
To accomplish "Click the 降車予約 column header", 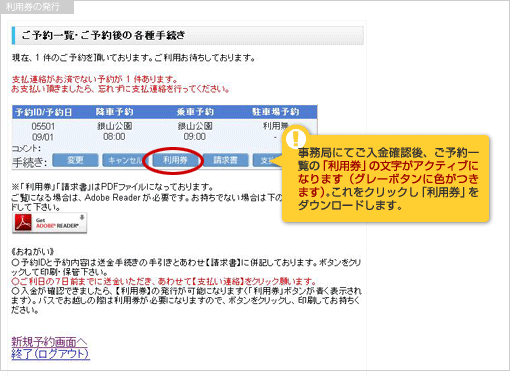I will point(114,112).
